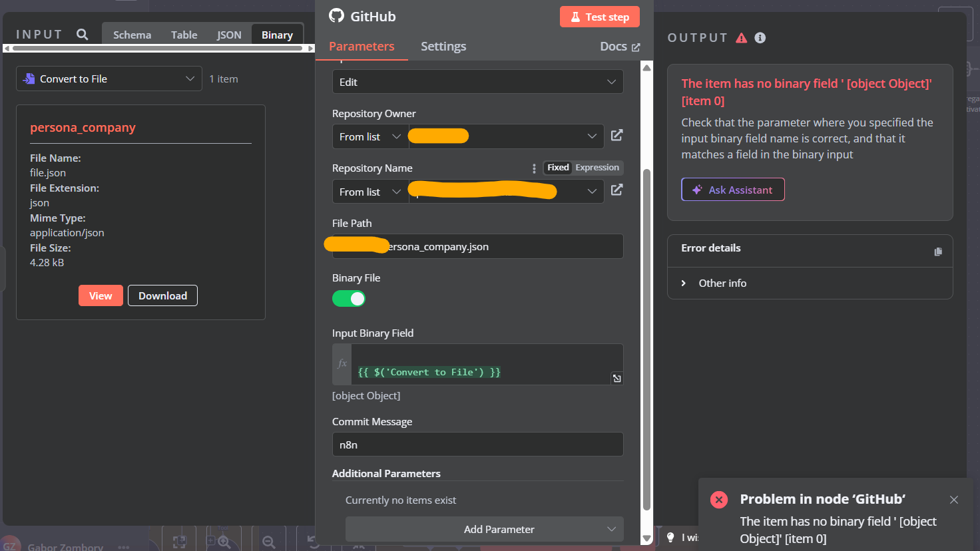Dismiss the 'Problem in node GitHub' notification
This screenshot has height=551, width=980.
954,500
